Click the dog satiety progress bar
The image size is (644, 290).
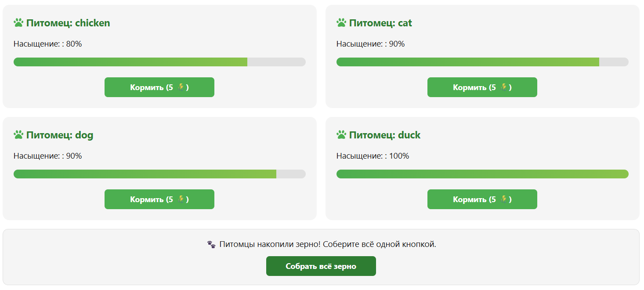(x=159, y=174)
